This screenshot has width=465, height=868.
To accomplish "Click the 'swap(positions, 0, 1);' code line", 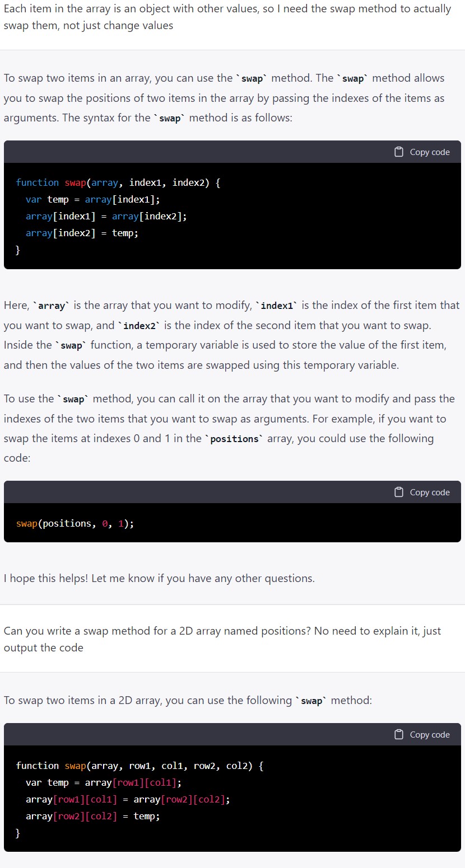I will (x=75, y=523).
